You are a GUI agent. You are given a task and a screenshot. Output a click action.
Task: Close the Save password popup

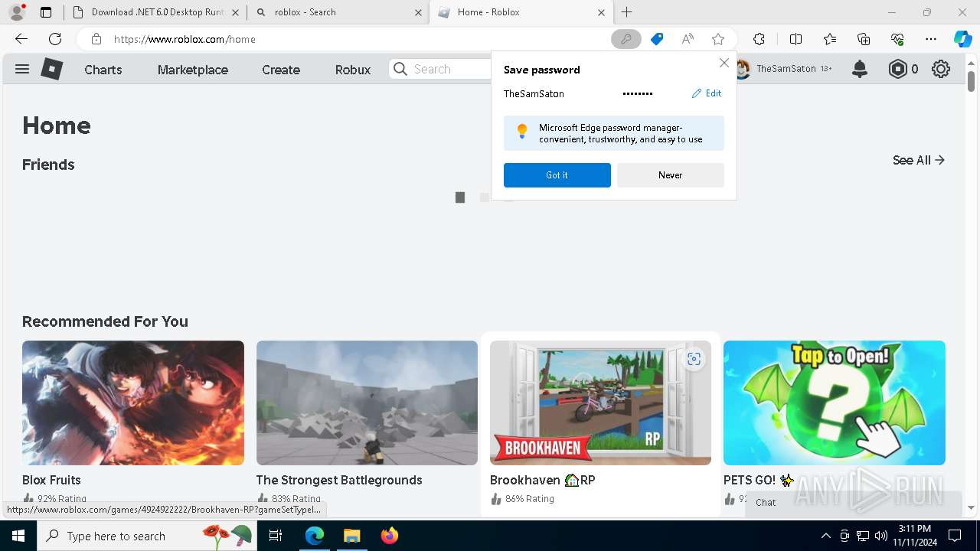(724, 64)
